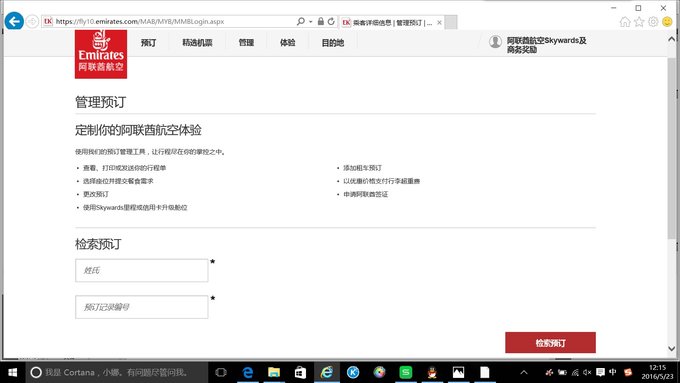Open the blue K app on taskbar
The width and height of the screenshot is (680, 383).
353,372
